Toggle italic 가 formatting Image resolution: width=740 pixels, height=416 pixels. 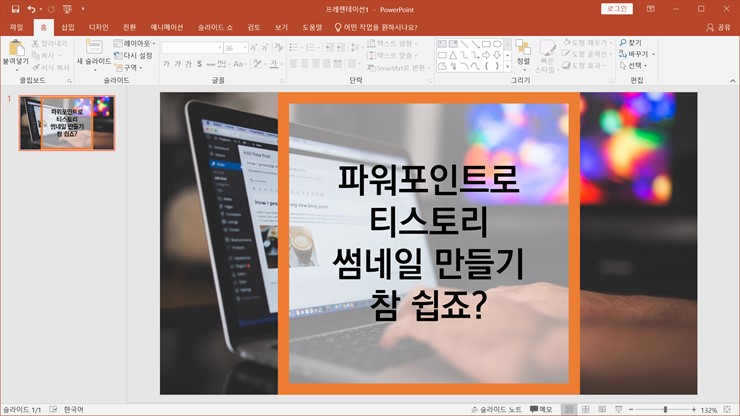[177, 64]
